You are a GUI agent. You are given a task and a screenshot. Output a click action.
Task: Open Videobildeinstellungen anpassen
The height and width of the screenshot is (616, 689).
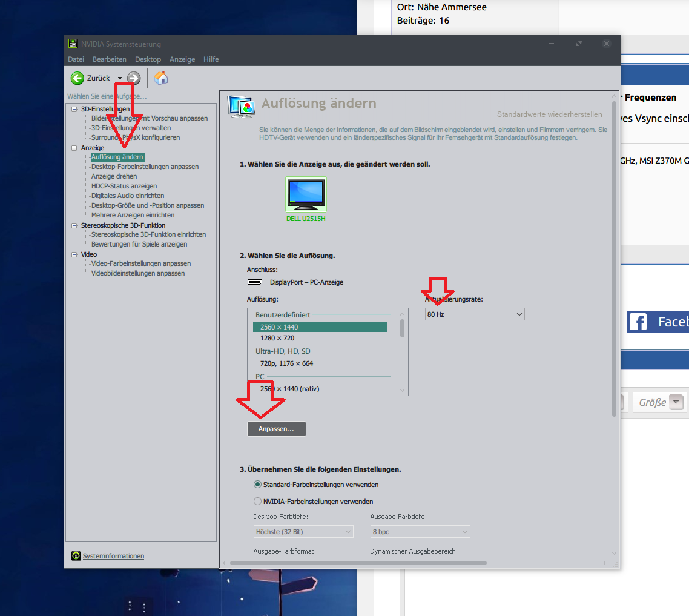pyautogui.click(x=138, y=273)
